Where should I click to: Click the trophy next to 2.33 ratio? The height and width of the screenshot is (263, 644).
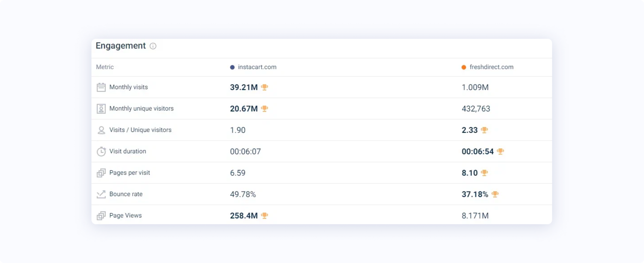coord(485,130)
